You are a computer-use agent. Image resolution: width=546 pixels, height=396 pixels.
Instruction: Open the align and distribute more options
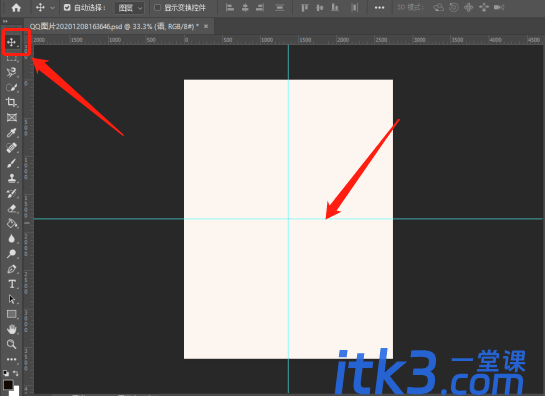tap(379, 8)
